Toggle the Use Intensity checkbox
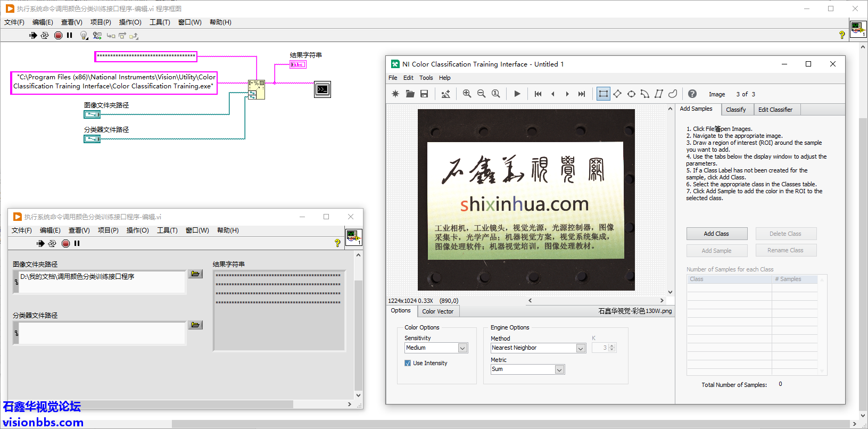 [x=408, y=363]
